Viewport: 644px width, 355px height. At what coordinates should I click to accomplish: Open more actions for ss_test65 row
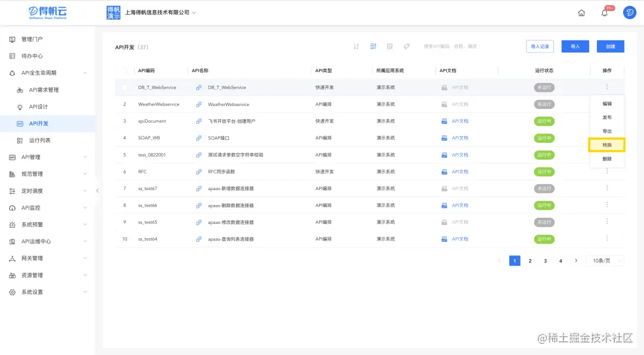(x=607, y=221)
